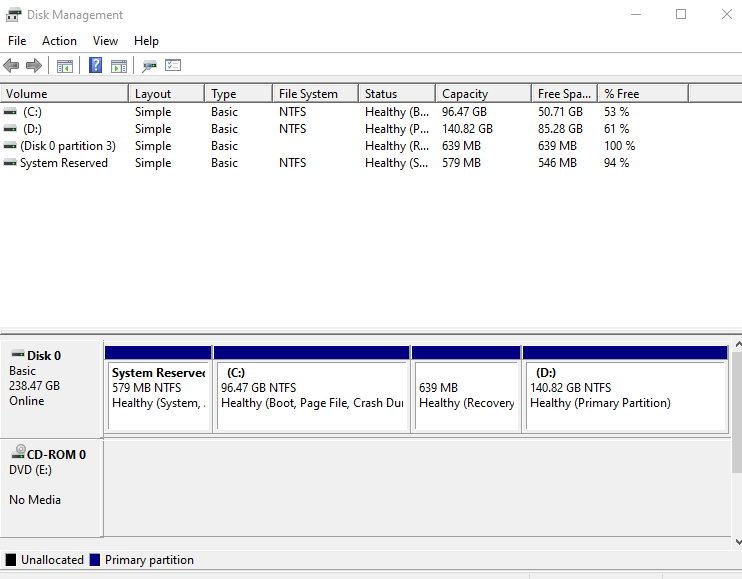Select the System Reserved partition block
Viewport: 742px width, 579px height.
(x=158, y=389)
